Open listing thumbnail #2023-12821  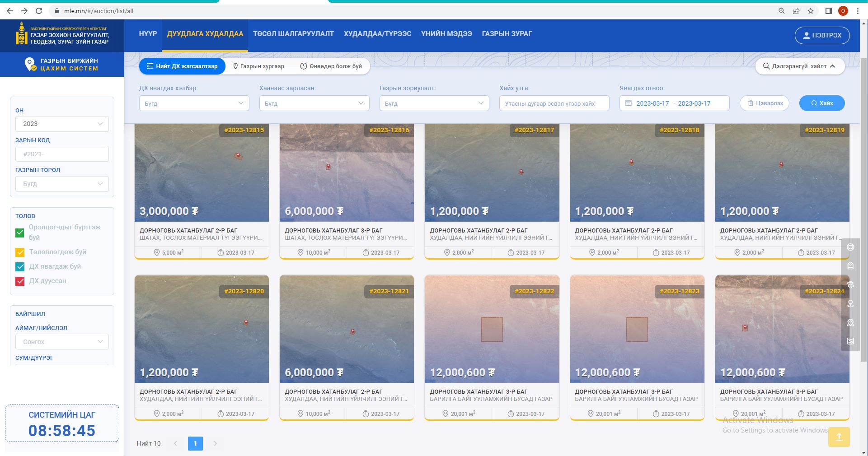[347, 329]
